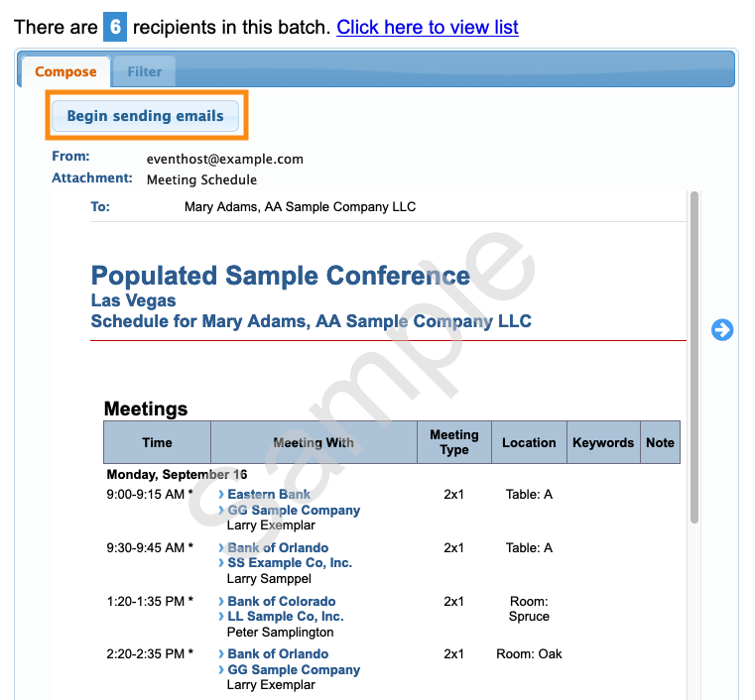Open Bank of Orlando in the 9:30 meeting
The height and width of the screenshot is (700, 755).
pos(278,547)
